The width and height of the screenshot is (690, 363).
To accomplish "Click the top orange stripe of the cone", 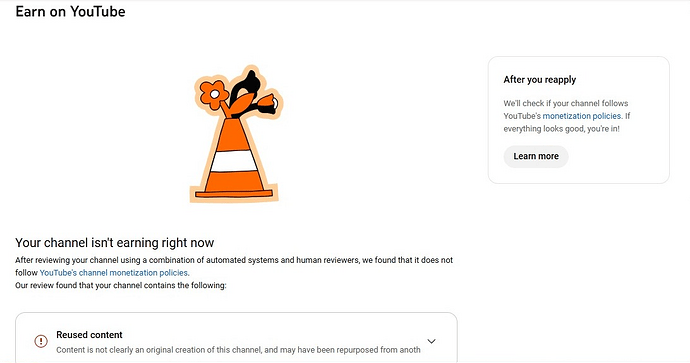I will click(x=234, y=134).
